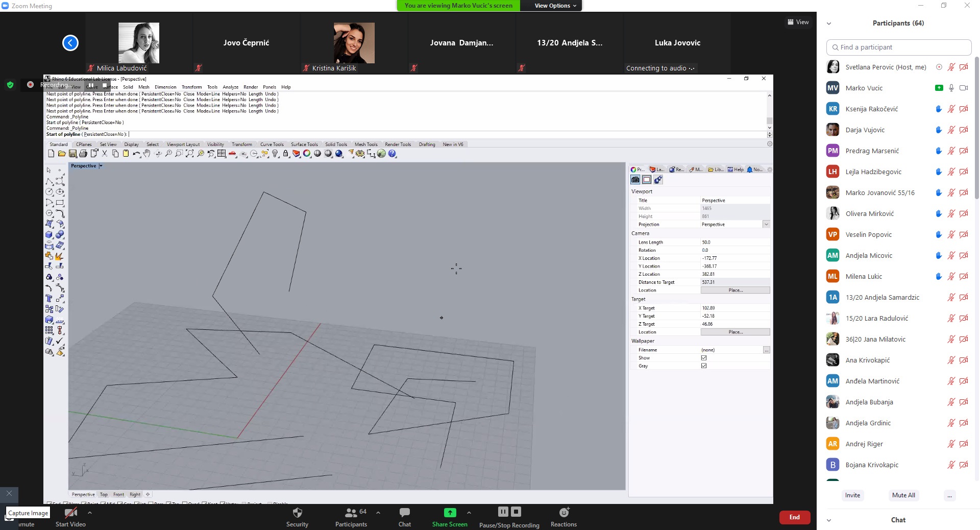
Task: Click the New file icon in Rhino toolbar
Action: pyautogui.click(x=51, y=154)
